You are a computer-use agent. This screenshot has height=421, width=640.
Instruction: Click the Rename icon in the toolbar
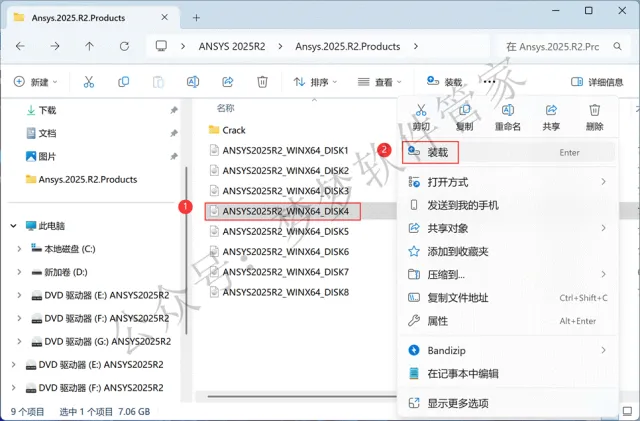[x=193, y=82]
